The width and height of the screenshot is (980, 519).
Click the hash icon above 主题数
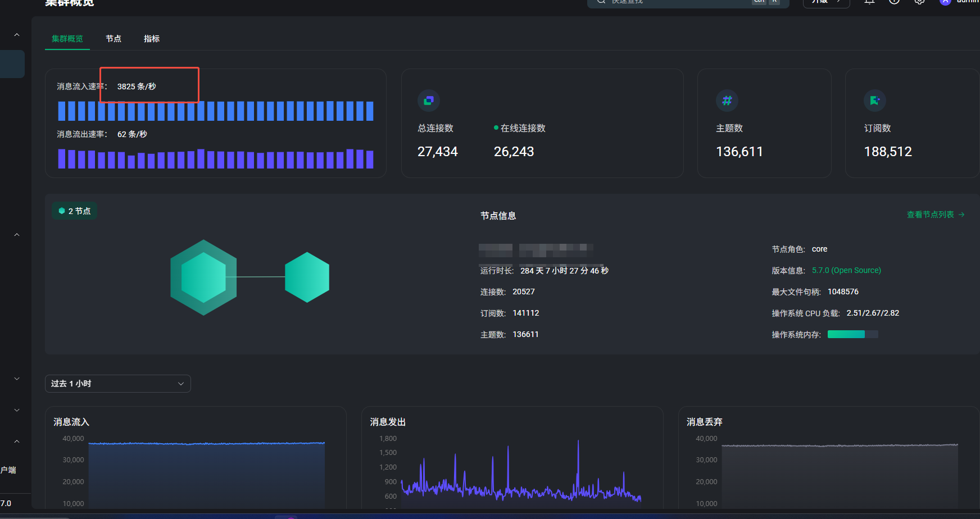pos(727,101)
